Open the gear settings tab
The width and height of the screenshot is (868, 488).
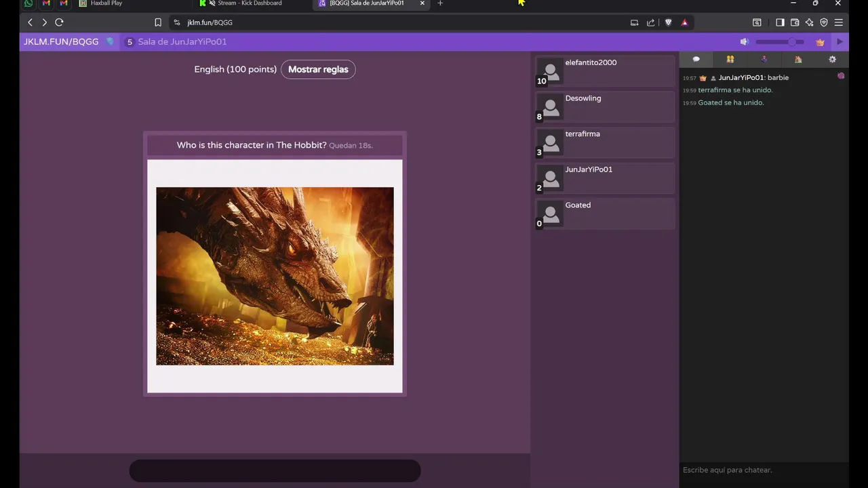point(833,60)
